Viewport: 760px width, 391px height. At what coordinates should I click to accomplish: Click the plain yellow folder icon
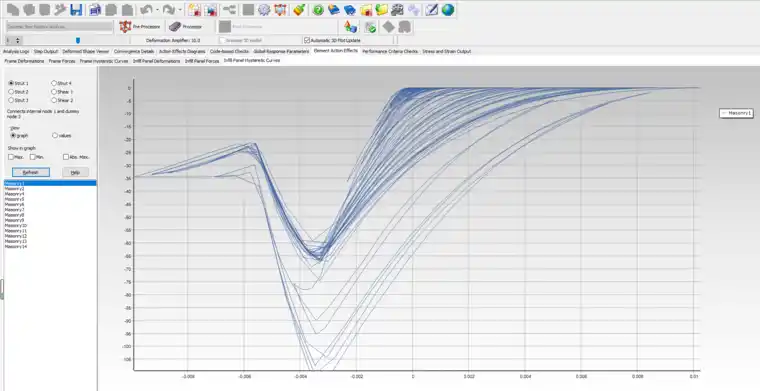click(x=382, y=9)
